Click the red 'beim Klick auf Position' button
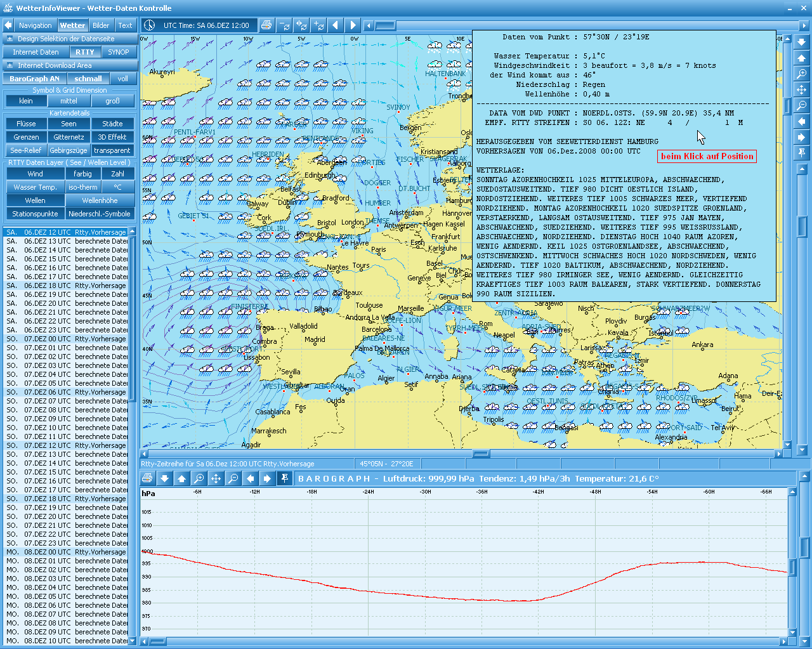Screen dimensions: 812x649 coord(707,156)
